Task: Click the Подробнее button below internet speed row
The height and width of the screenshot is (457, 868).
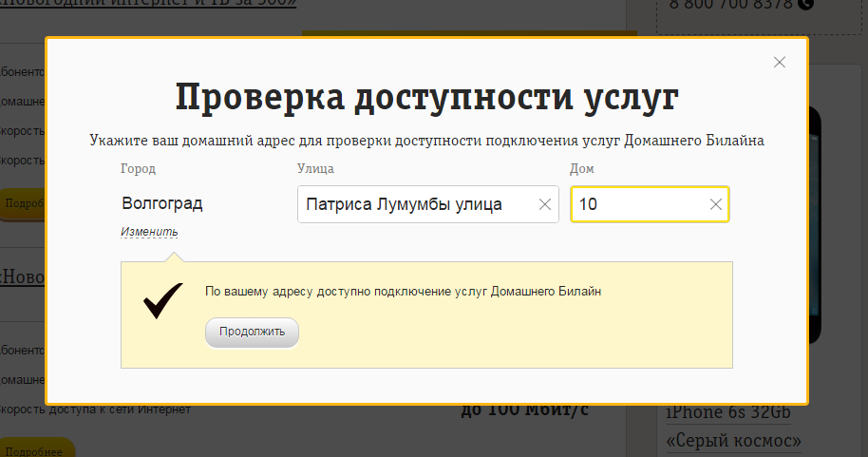Action: [x=36, y=448]
